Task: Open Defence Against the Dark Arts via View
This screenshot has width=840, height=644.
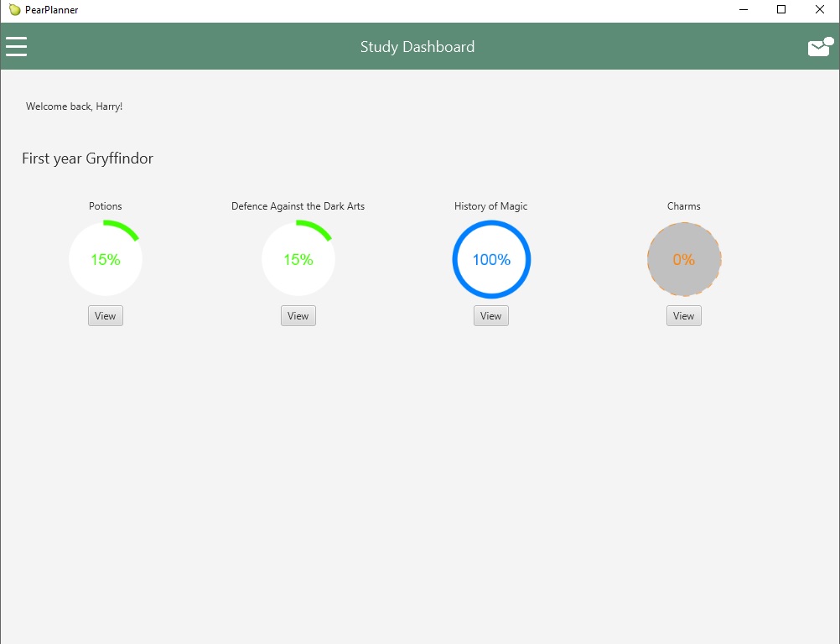Action: click(298, 316)
